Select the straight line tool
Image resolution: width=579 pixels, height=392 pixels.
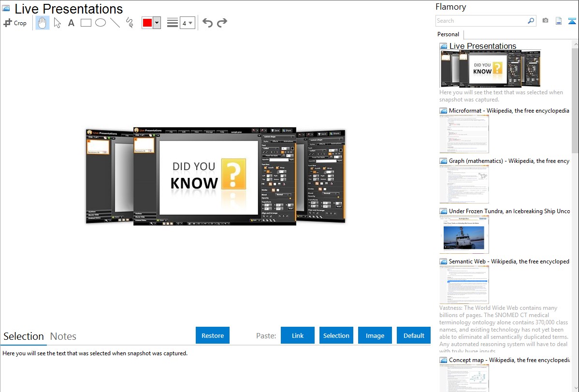[x=115, y=23]
